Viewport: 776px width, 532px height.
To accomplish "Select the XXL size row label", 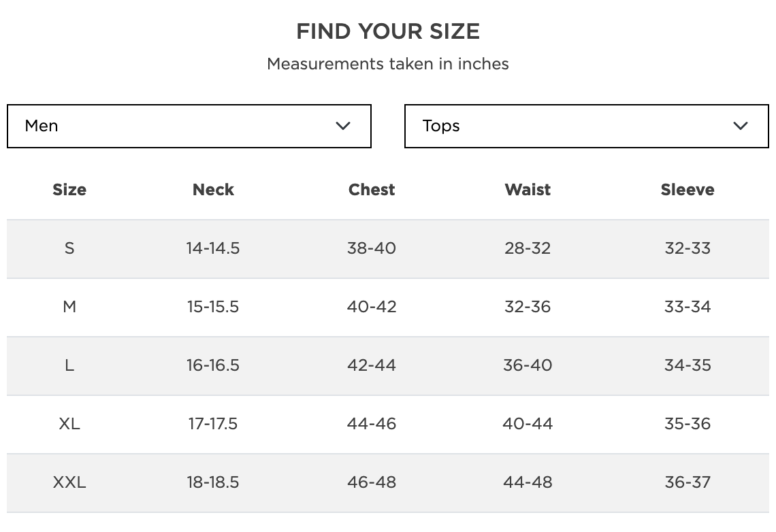I will coord(69,482).
